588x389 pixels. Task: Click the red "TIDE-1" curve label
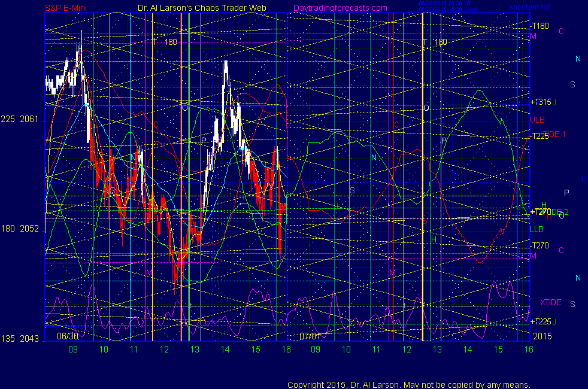(554, 134)
